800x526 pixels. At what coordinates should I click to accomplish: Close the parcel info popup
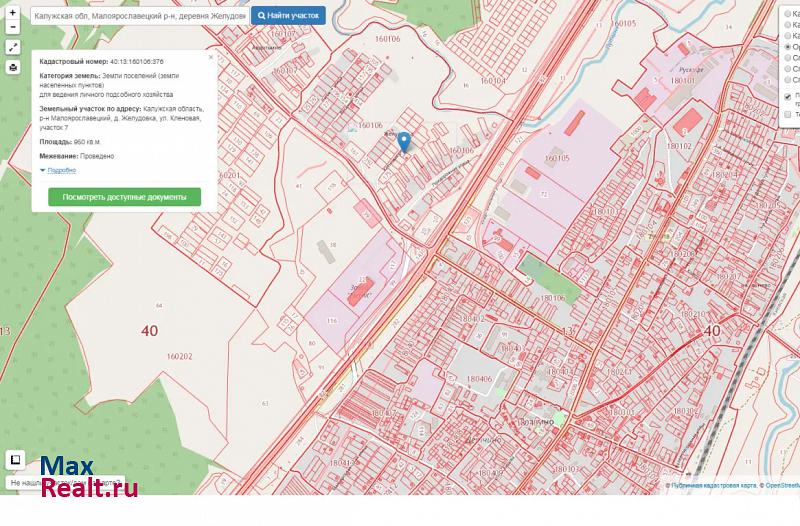[x=210, y=57]
